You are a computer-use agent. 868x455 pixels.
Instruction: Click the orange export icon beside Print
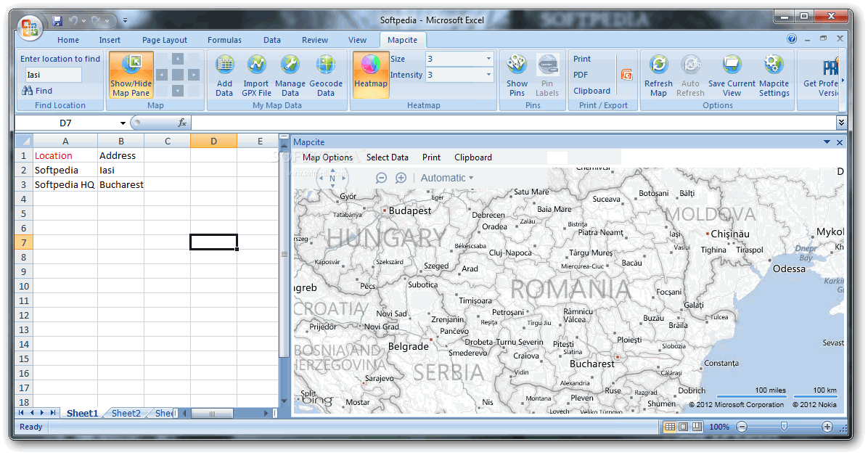click(626, 75)
